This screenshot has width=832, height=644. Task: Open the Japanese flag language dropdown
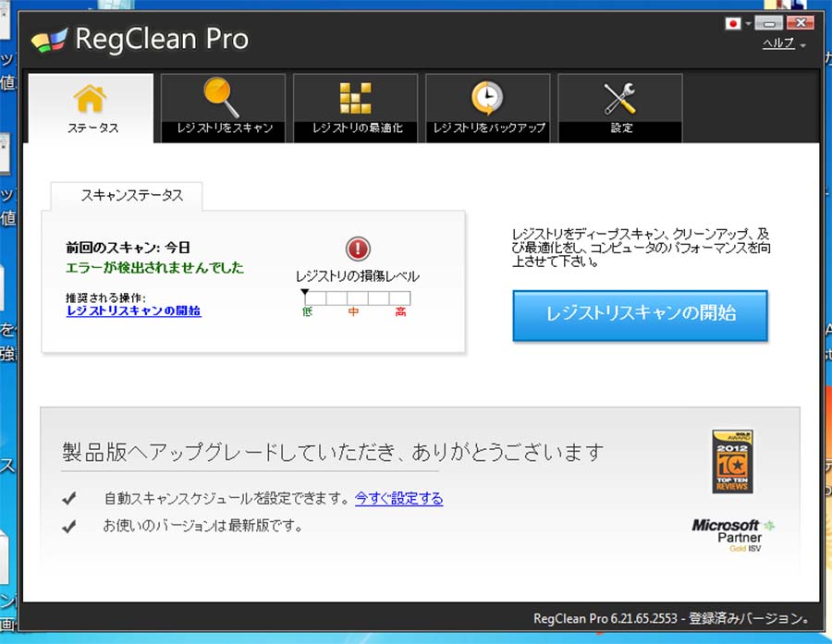(x=738, y=23)
